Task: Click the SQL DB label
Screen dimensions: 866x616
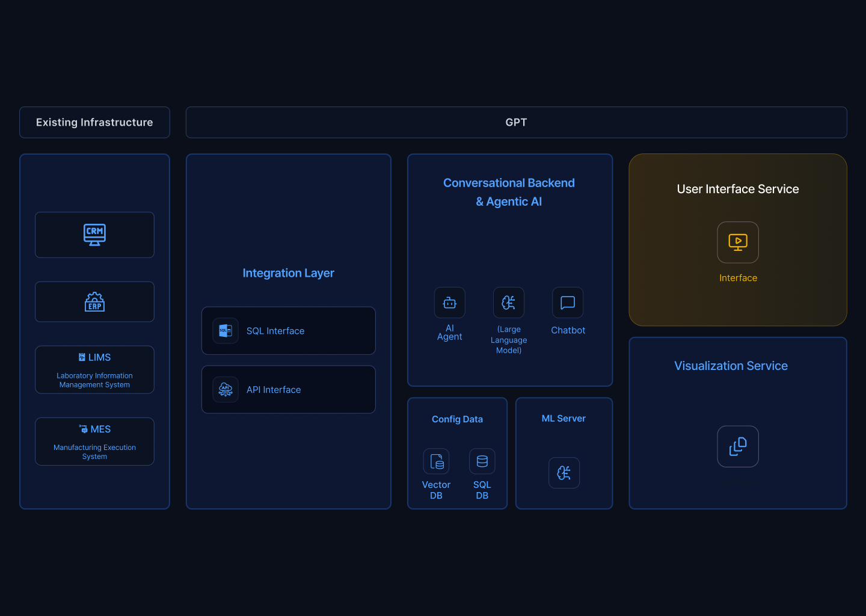Action: [482, 490]
